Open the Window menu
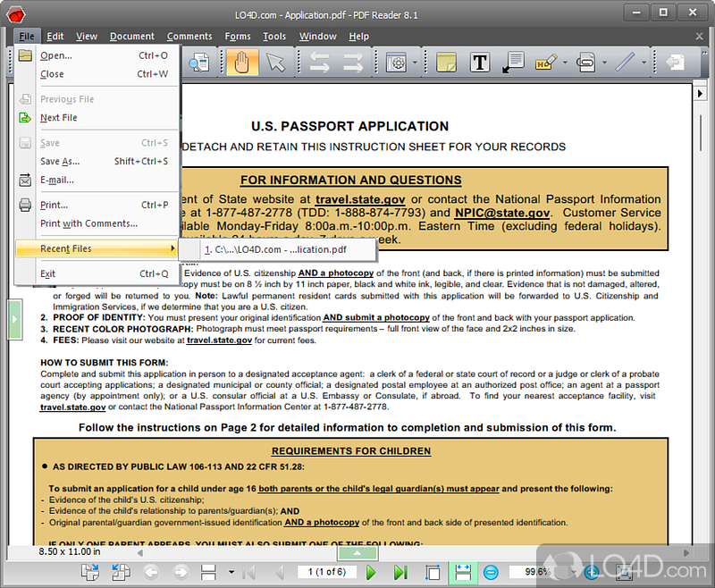This screenshot has height=588, width=715. pyautogui.click(x=318, y=36)
